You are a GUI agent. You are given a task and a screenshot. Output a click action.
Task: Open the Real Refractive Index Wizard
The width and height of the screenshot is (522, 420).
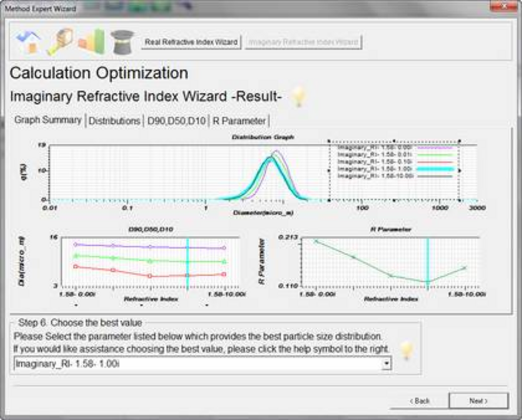tap(191, 42)
